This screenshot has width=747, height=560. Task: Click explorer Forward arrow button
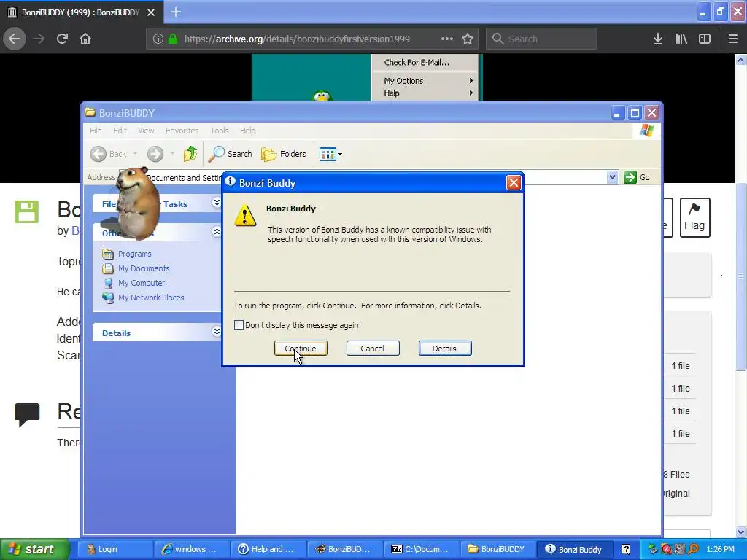point(155,154)
